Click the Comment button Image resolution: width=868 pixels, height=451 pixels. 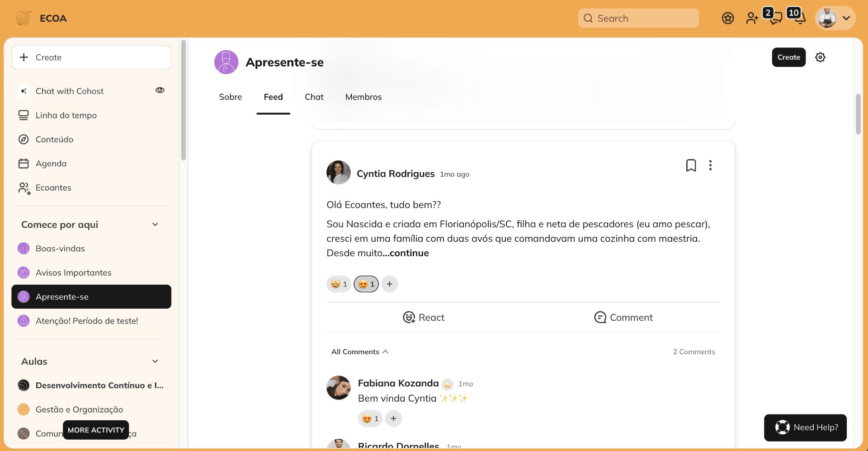click(623, 318)
